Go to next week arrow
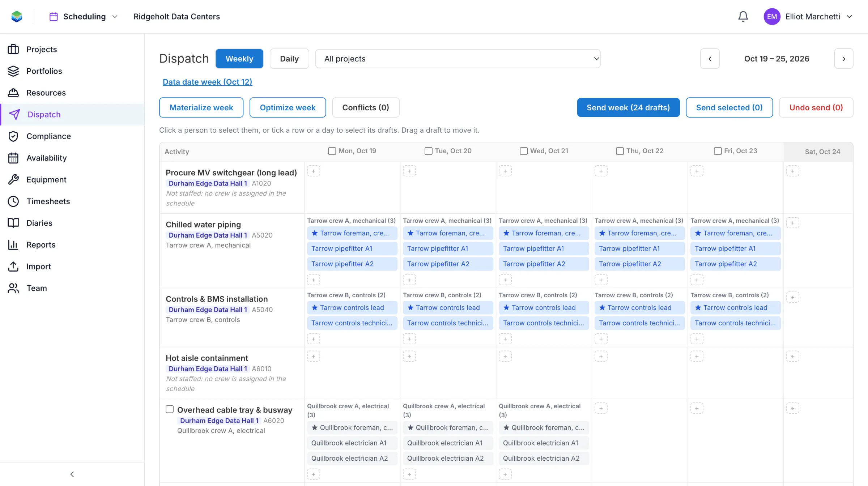Viewport: 868px width, 486px height. tap(844, 59)
